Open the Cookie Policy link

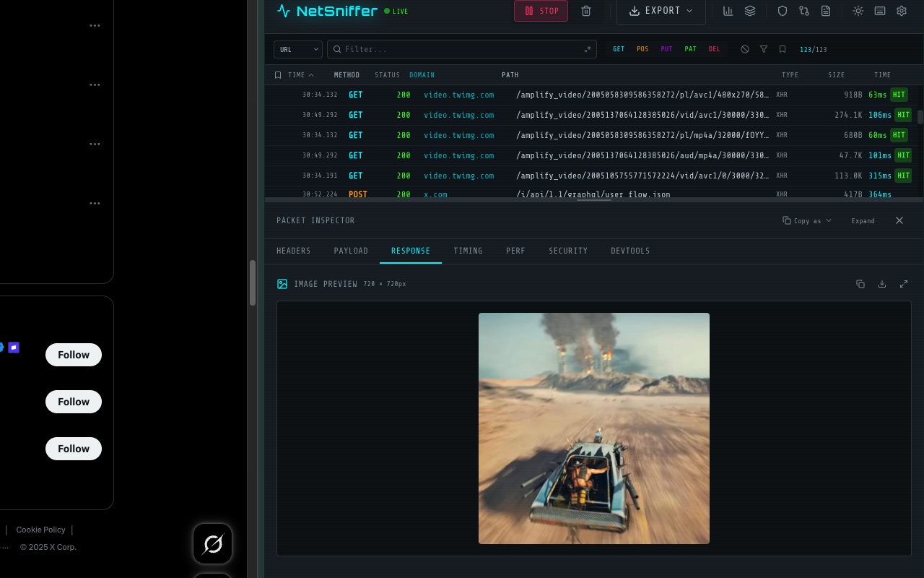click(40, 530)
